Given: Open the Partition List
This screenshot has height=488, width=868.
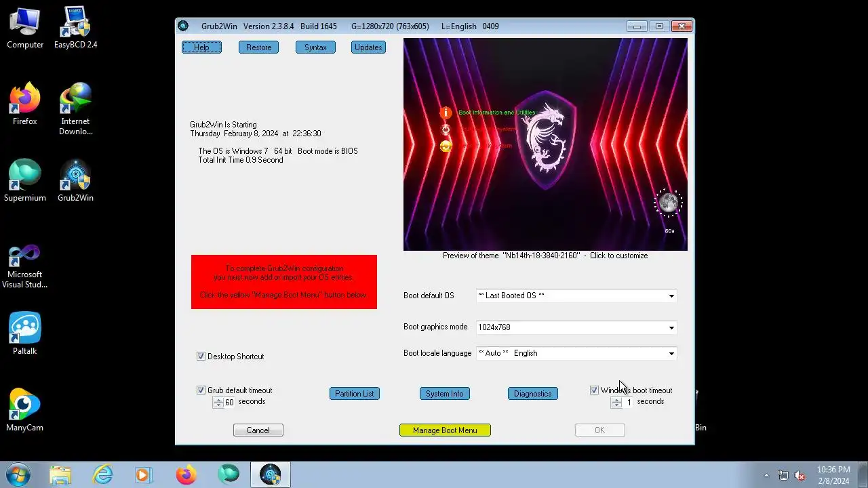Looking at the screenshot, I should click(x=354, y=394).
